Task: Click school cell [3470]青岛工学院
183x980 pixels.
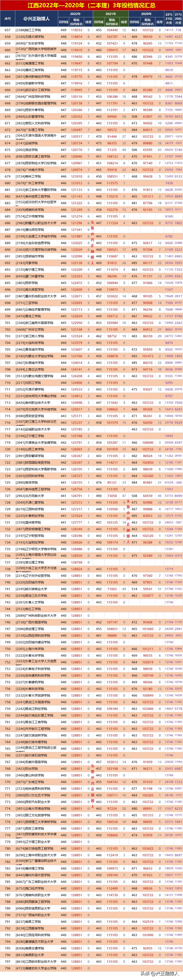Action: 36,316
